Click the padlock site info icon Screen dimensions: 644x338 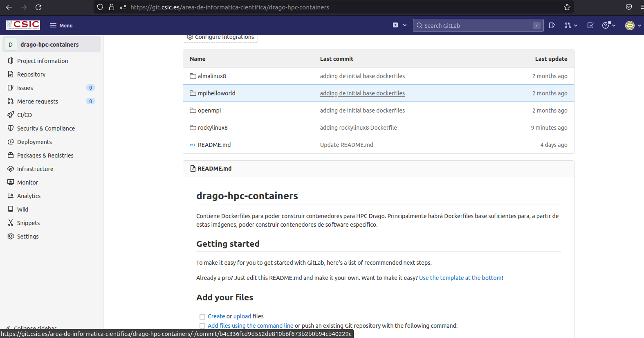112,7
